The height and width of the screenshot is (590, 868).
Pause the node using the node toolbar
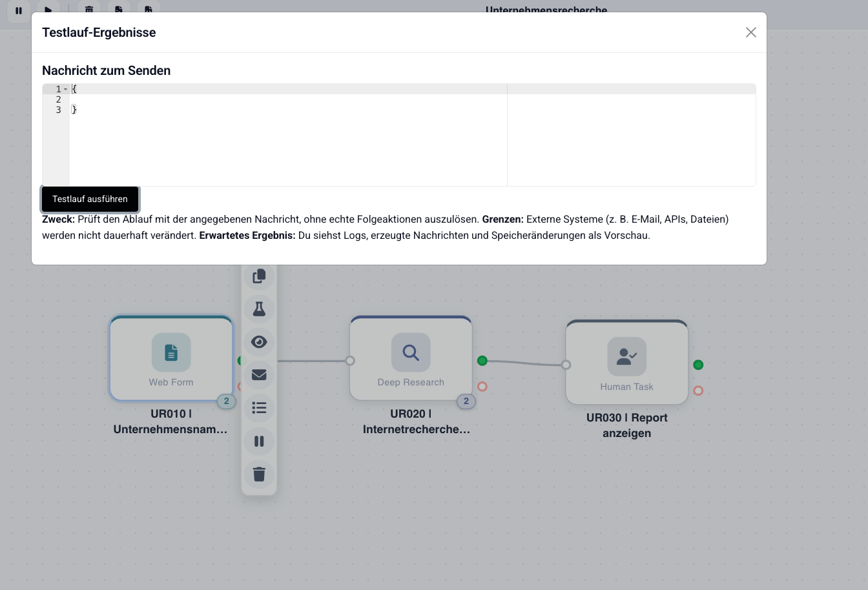click(259, 441)
